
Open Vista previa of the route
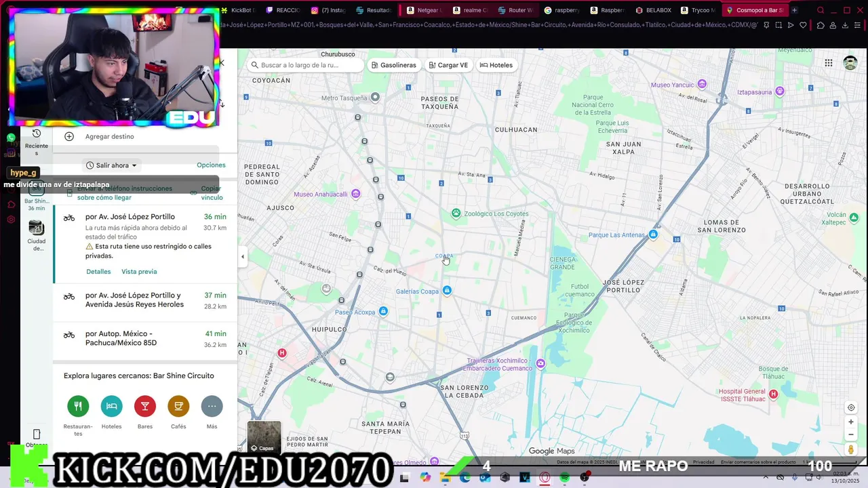coord(139,272)
